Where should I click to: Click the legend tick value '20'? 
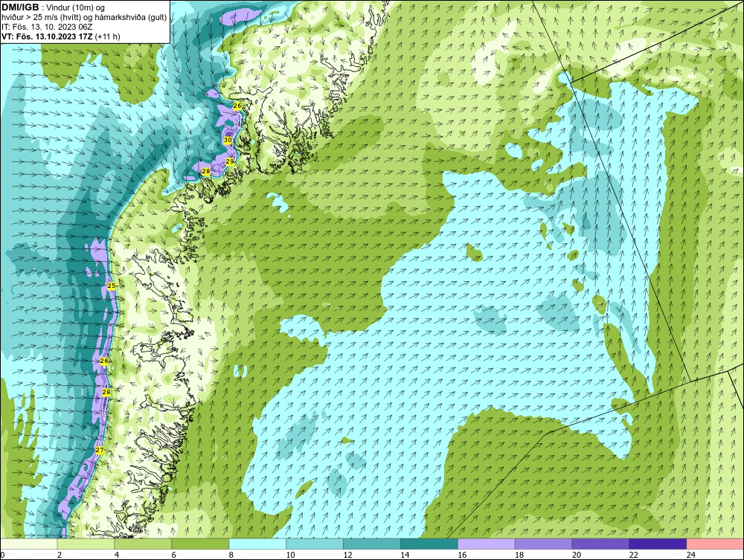tap(576, 555)
